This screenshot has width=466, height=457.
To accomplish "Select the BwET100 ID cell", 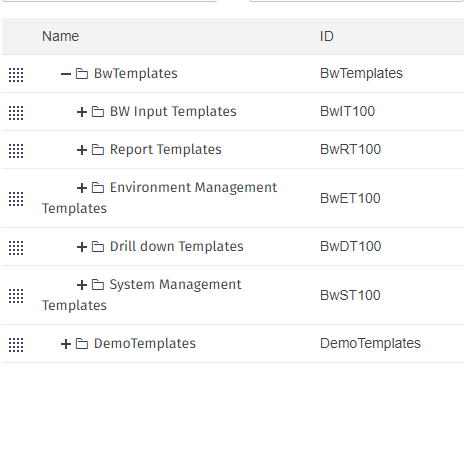I will 350,198.
